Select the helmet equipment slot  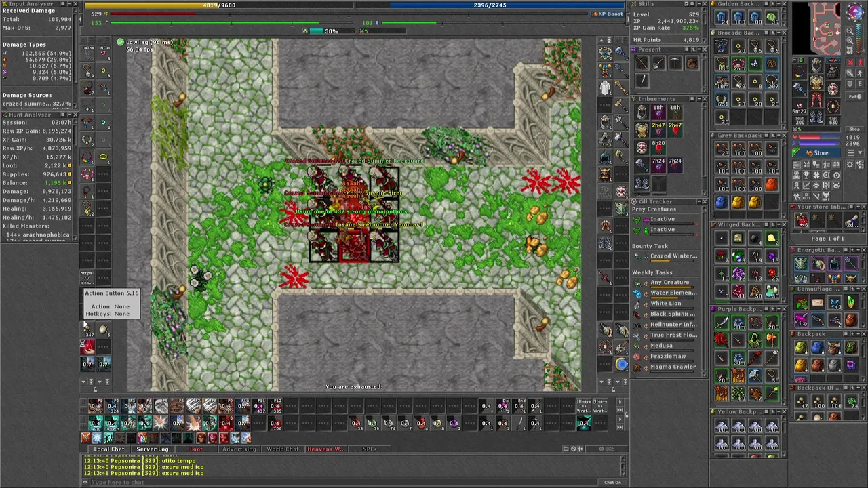coord(816,65)
